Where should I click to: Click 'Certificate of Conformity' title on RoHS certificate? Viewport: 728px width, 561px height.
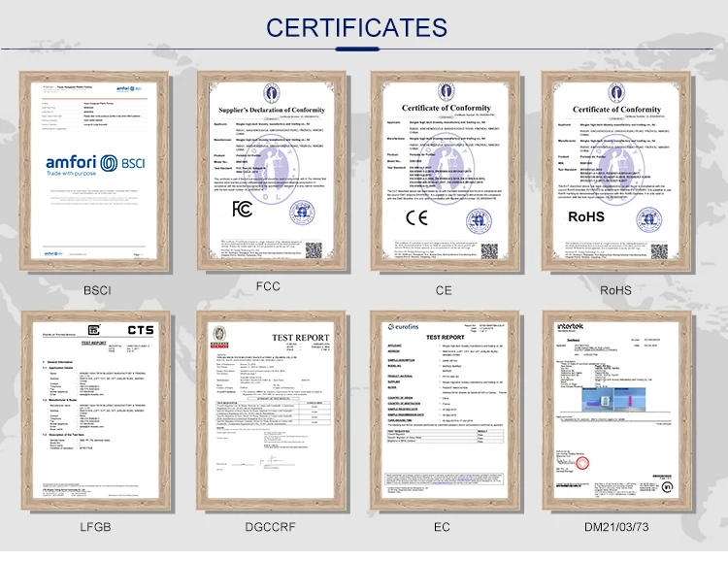pos(616,109)
